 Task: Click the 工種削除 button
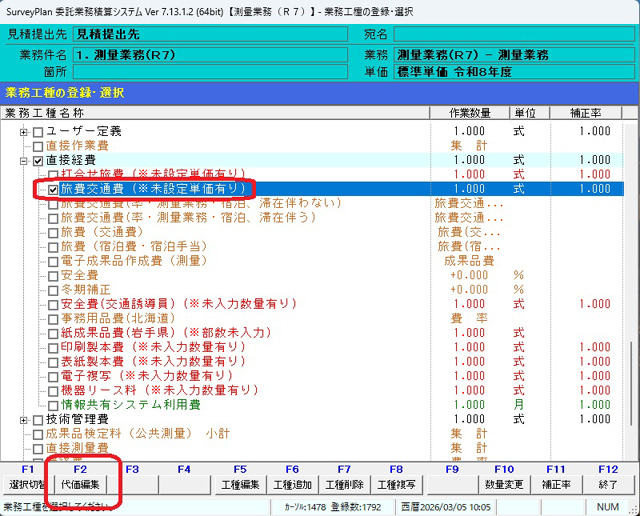click(x=344, y=484)
